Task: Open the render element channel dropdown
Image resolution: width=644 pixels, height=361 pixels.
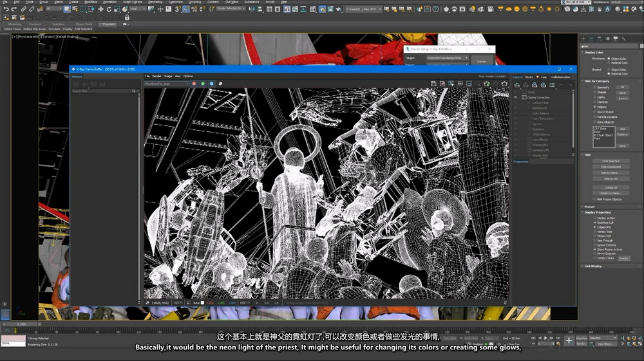Action: click(167, 84)
